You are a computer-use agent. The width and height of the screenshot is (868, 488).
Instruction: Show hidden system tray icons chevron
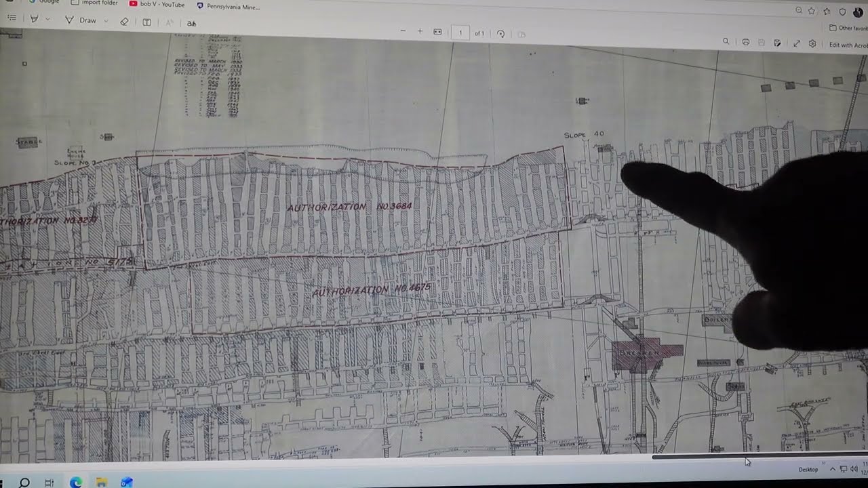832,469
